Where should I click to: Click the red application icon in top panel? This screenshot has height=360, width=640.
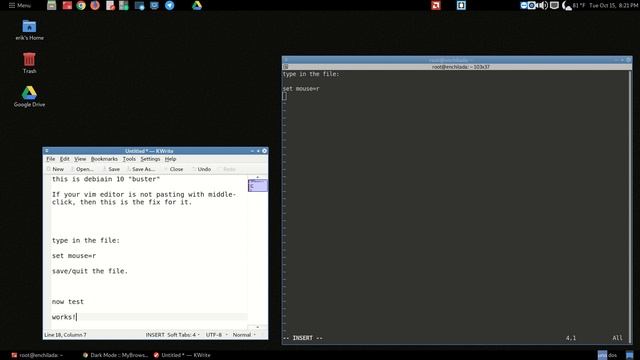coord(67,5)
